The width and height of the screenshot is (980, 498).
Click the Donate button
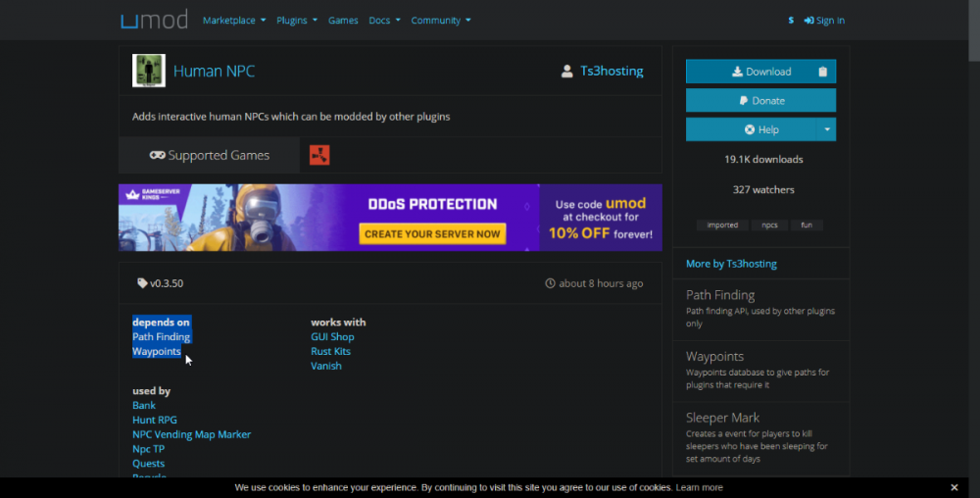pyautogui.click(x=760, y=101)
